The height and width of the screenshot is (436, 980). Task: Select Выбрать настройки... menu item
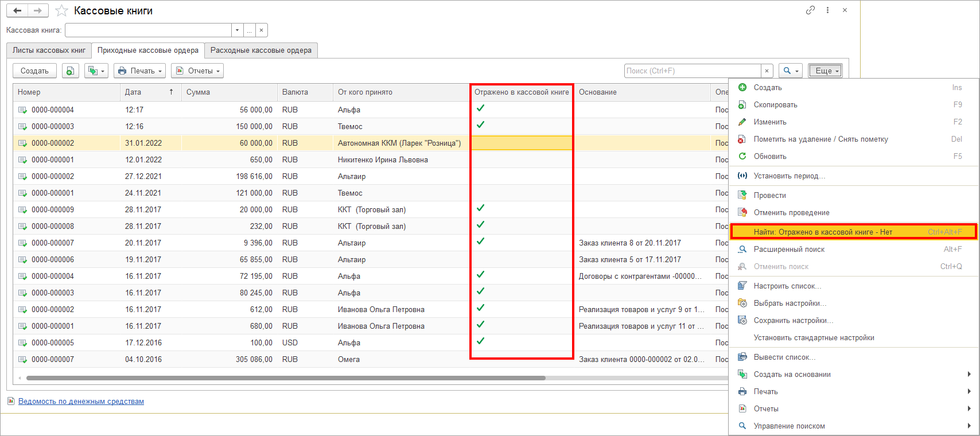854,303
